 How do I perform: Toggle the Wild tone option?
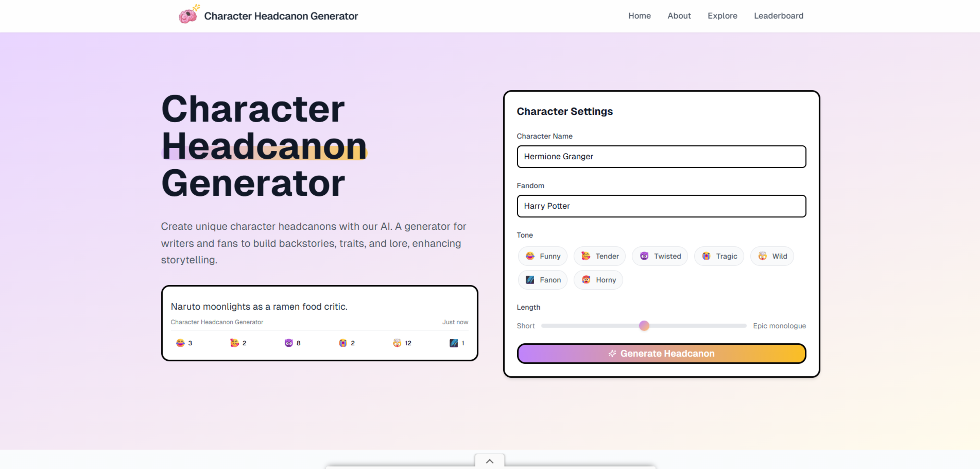772,256
